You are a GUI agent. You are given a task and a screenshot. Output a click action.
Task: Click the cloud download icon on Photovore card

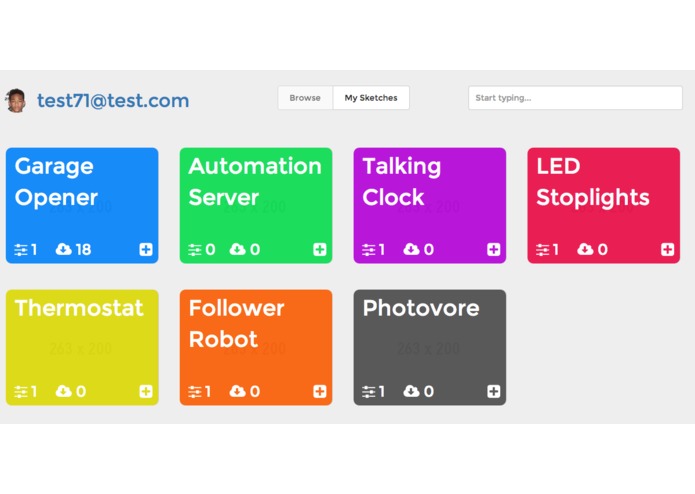pyautogui.click(x=411, y=391)
